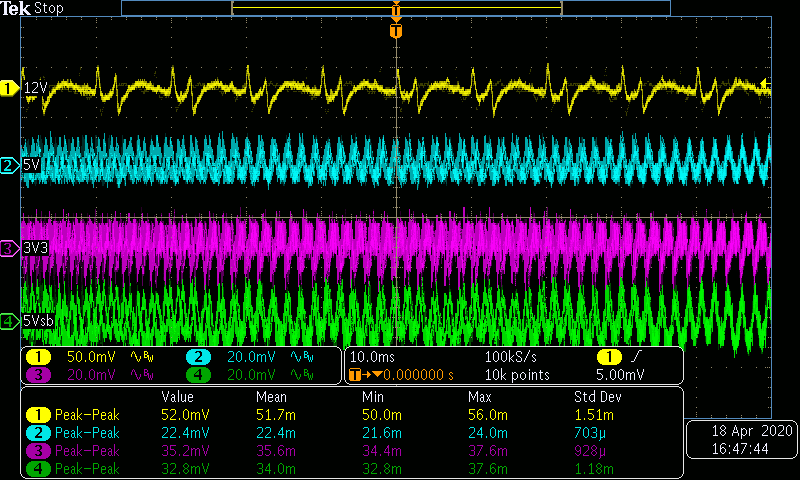Click the rising edge trigger slope icon
This screenshot has height=480, width=800.
point(637,357)
